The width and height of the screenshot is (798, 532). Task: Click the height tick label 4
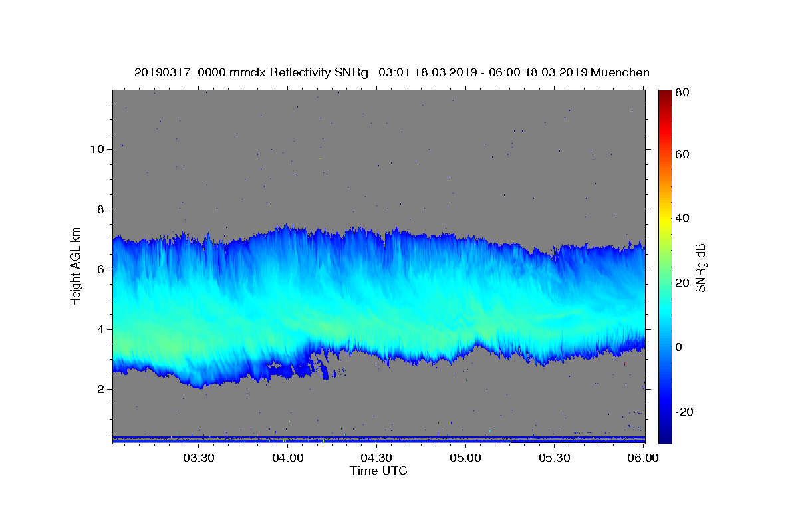[x=100, y=329]
